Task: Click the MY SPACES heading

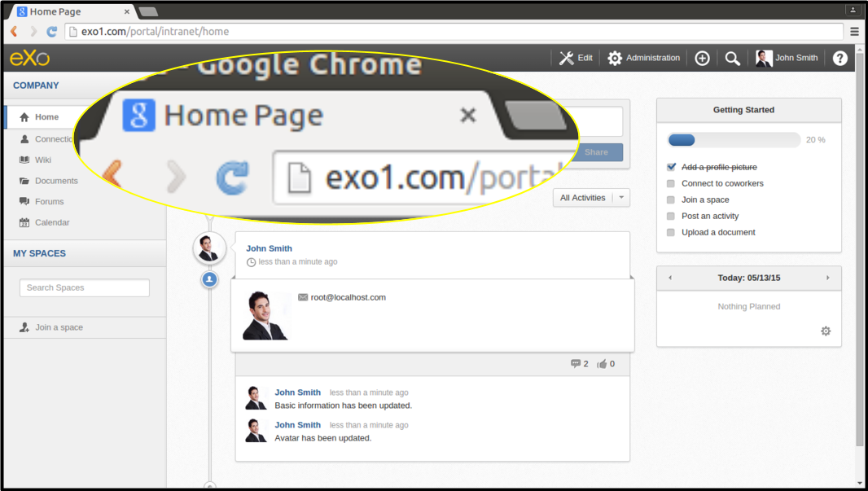Action: (39, 253)
